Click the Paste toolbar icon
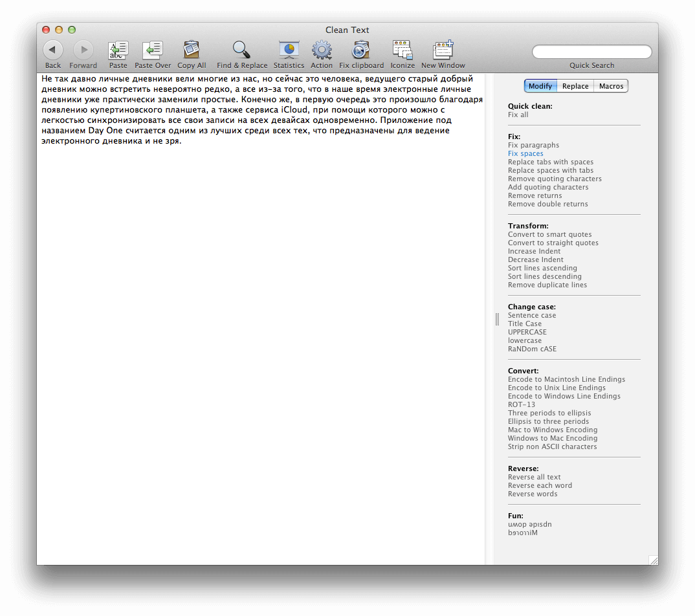The width and height of the screenshot is (695, 616). pos(118,50)
